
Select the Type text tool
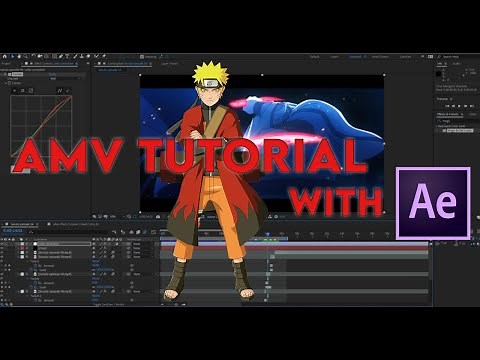[67, 56]
